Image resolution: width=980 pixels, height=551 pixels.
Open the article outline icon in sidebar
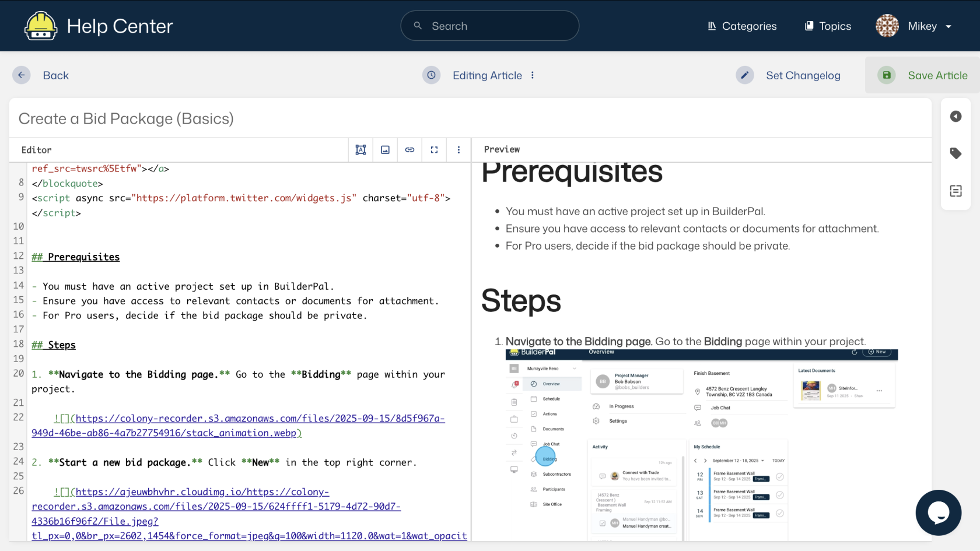pyautogui.click(x=956, y=191)
